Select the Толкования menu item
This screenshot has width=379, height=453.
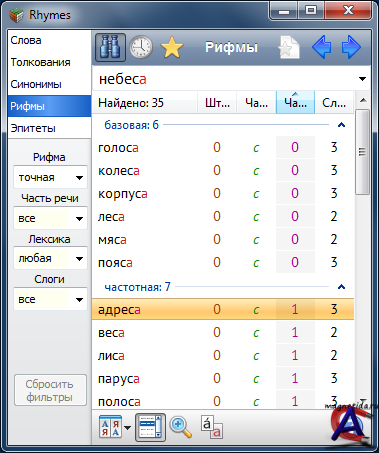[x=49, y=62]
